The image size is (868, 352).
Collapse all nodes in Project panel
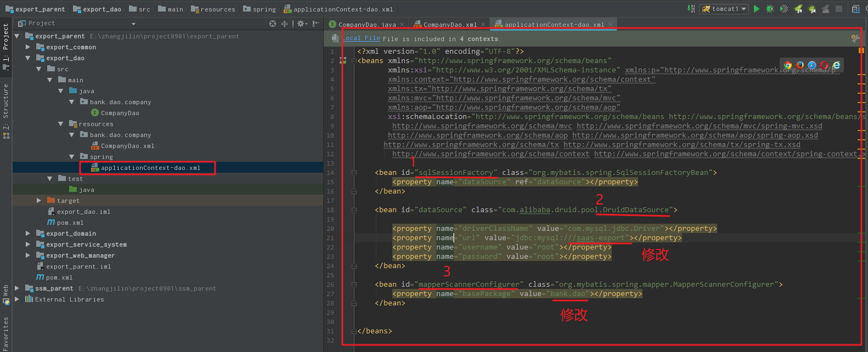(284, 24)
